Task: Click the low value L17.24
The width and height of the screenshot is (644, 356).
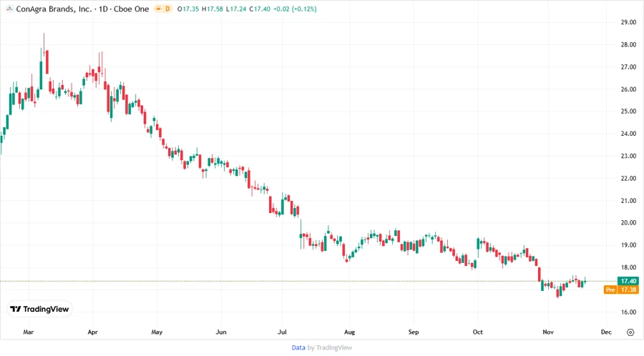Action: click(236, 9)
